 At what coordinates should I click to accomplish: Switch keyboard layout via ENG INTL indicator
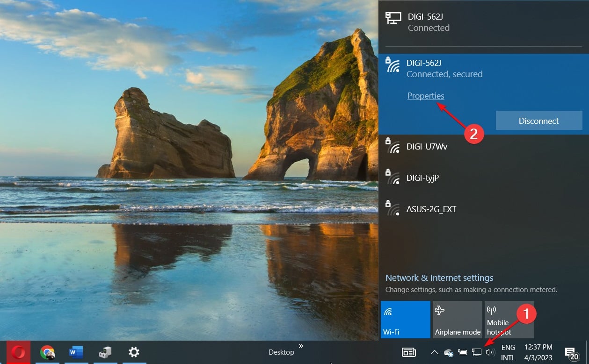click(508, 352)
